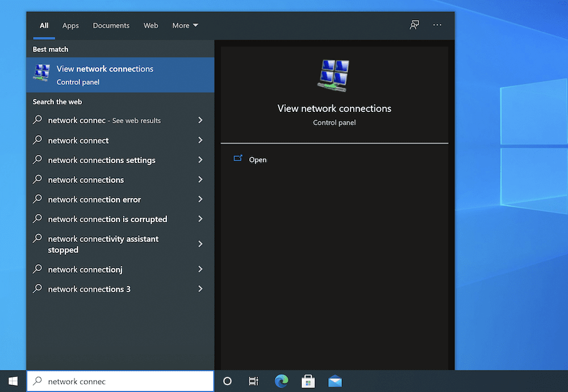The width and height of the screenshot is (568, 392).
Task: Select 'network connectionj' suggestion
Action: click(120, 269)
